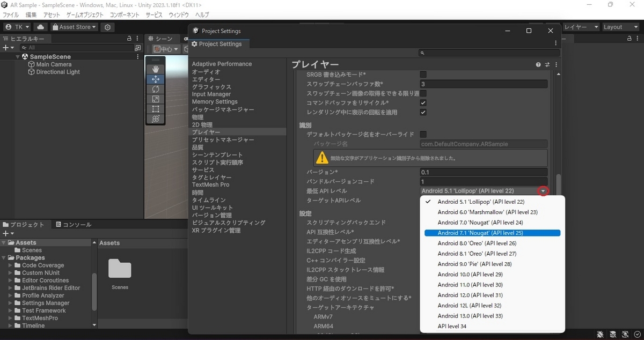Click the Hierarchy search-by-type icon
The image size is (644, 340).
[x=137, y=48]
